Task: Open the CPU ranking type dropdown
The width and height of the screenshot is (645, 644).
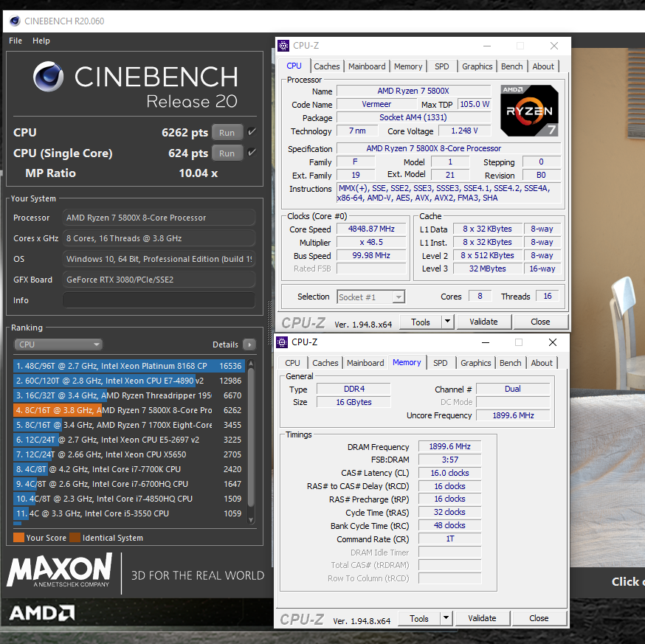Action: pos(58,344)
